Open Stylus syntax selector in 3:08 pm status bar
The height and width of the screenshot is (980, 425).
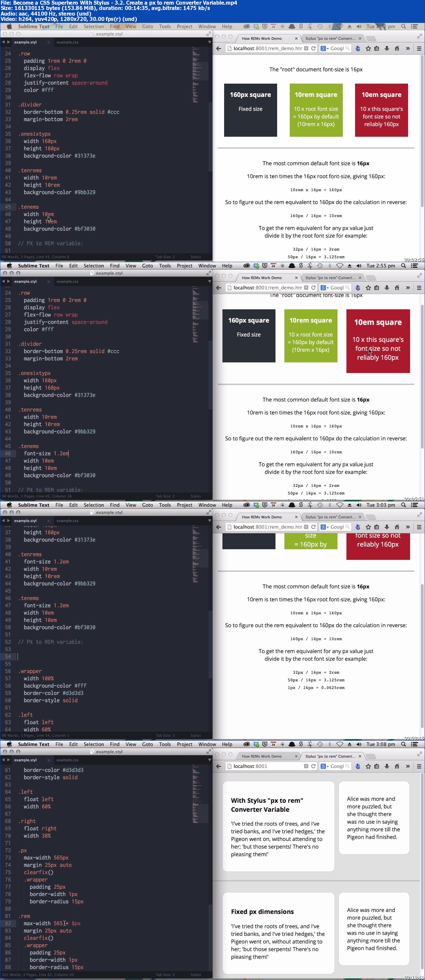coord(195,975)
